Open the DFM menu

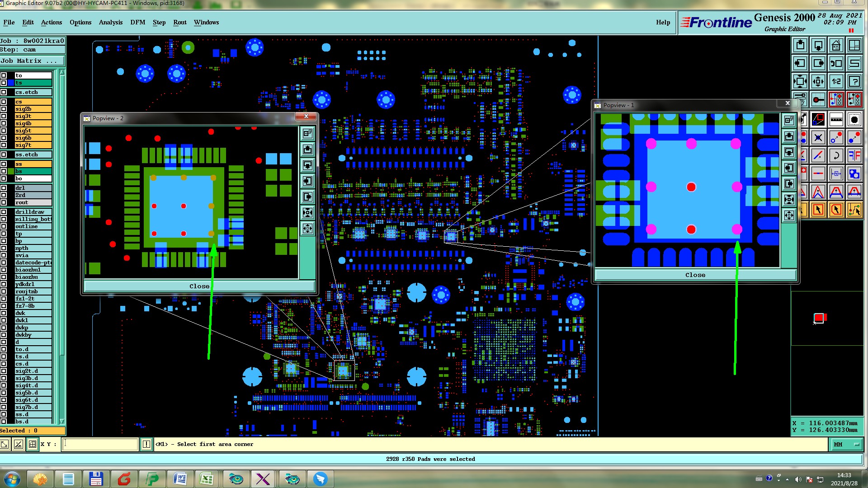click(x=137, y=22)
